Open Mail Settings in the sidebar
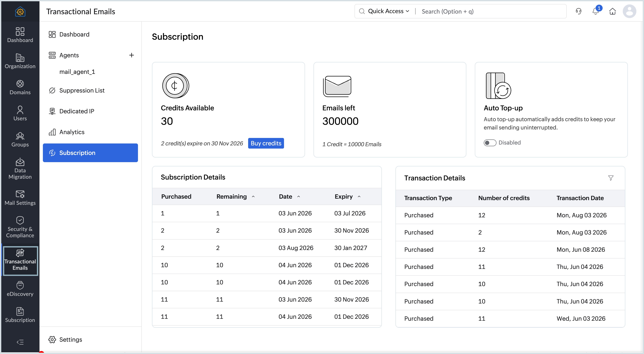Viewport: 644px width, 354px height. tap(20, 198)
